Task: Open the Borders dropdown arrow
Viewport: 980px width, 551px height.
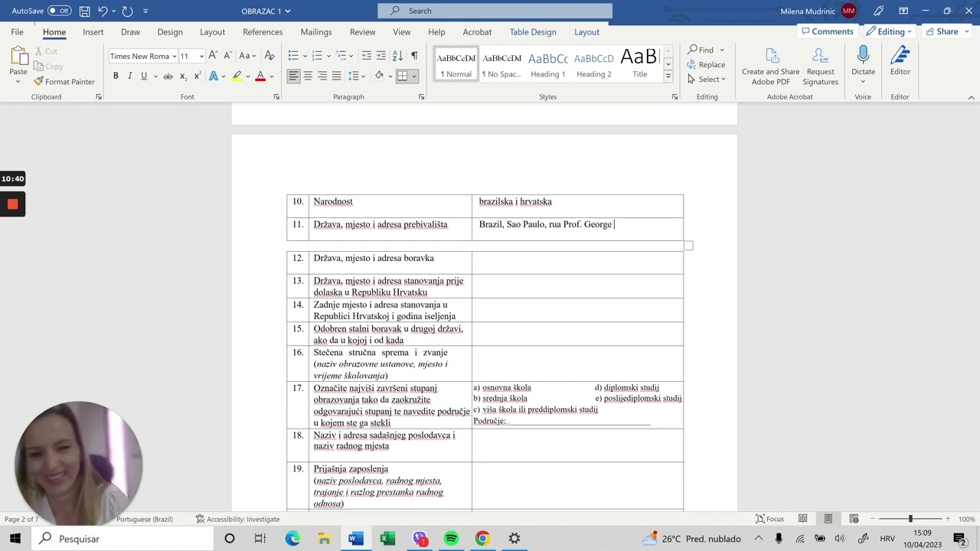Action: 414,76
